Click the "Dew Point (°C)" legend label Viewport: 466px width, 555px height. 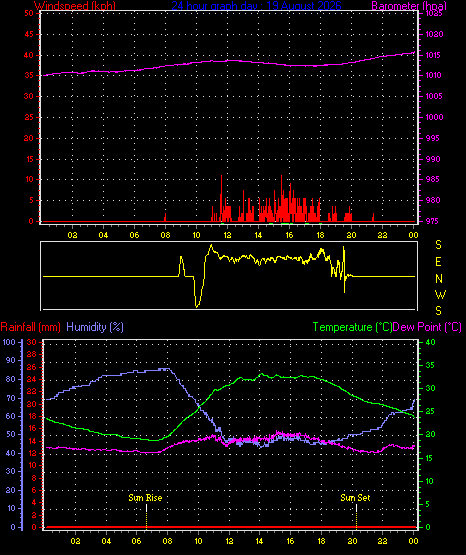tap(427, 327)
